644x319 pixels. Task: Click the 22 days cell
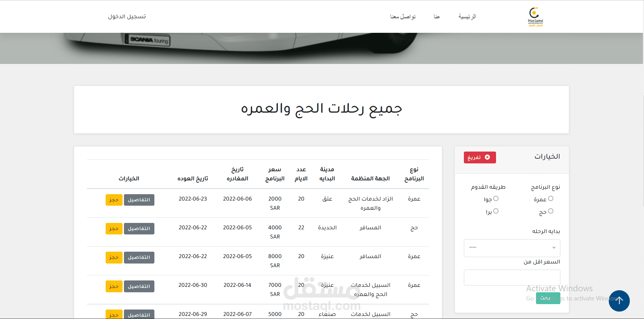(301, 228)
